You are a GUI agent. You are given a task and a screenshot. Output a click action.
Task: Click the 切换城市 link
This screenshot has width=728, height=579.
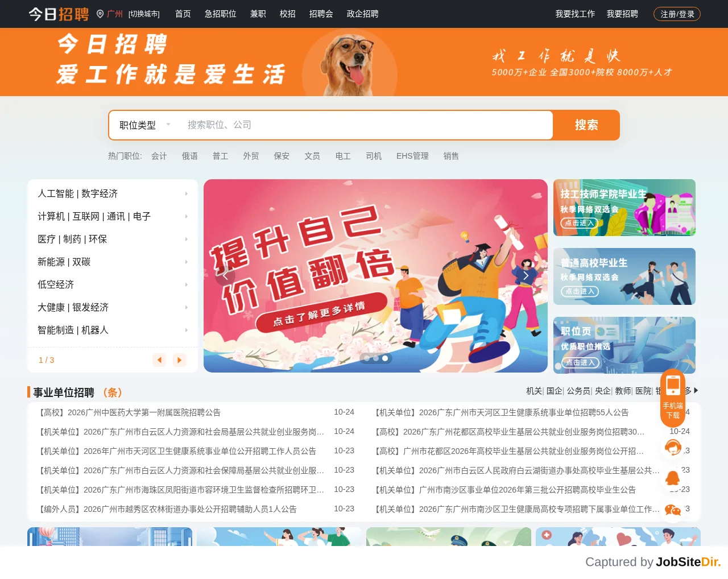tap(144, 14)
